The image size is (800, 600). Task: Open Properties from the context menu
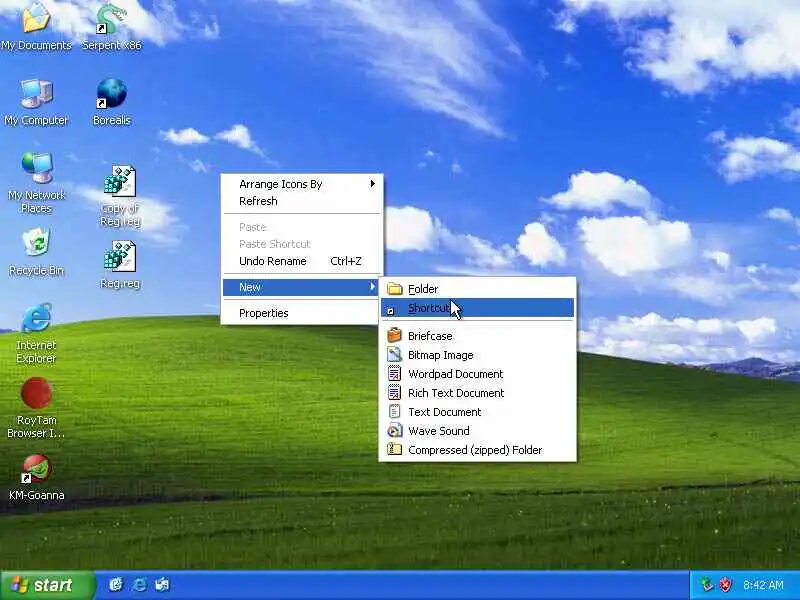click(302, 313)
